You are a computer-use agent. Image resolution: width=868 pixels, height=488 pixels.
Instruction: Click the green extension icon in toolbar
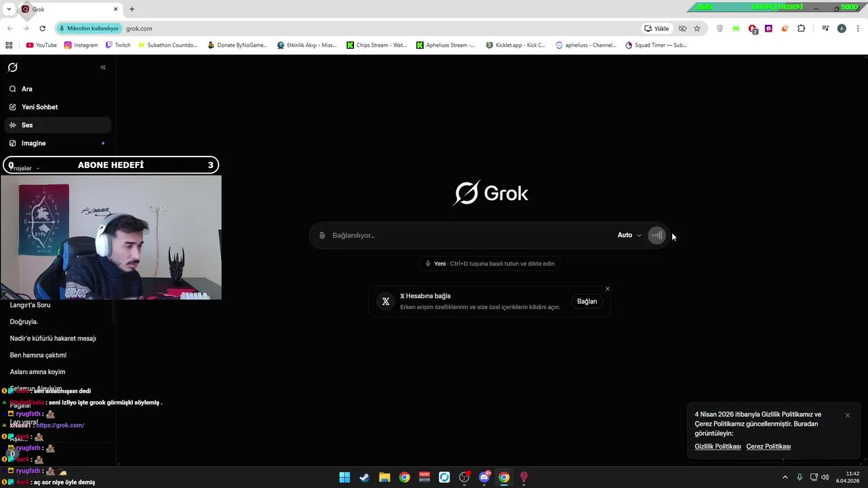click(x=736, y=28)
